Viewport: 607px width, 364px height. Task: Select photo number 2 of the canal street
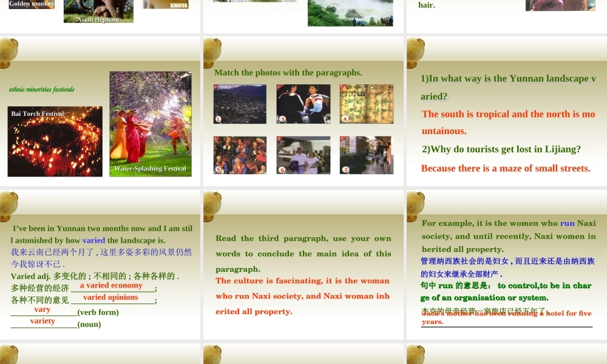367,155
